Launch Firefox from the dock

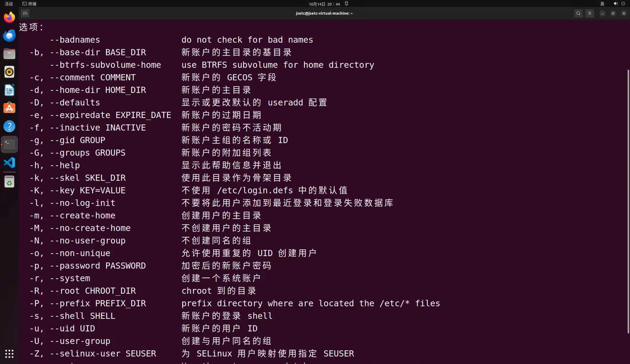pyautogui.click(x=9, y=17)
